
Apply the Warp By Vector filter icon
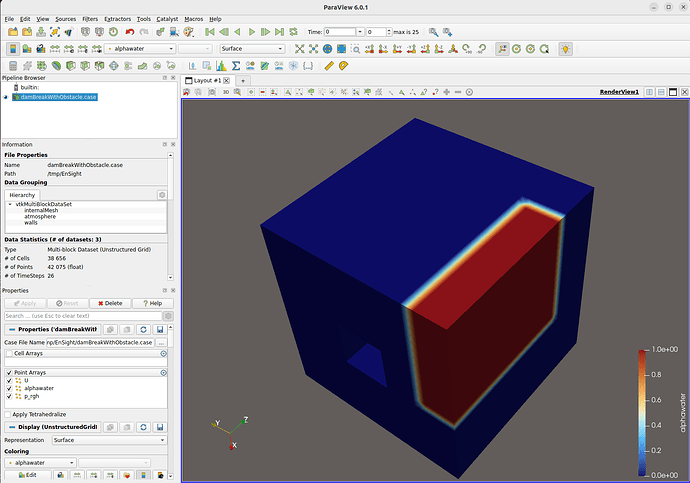142,66
